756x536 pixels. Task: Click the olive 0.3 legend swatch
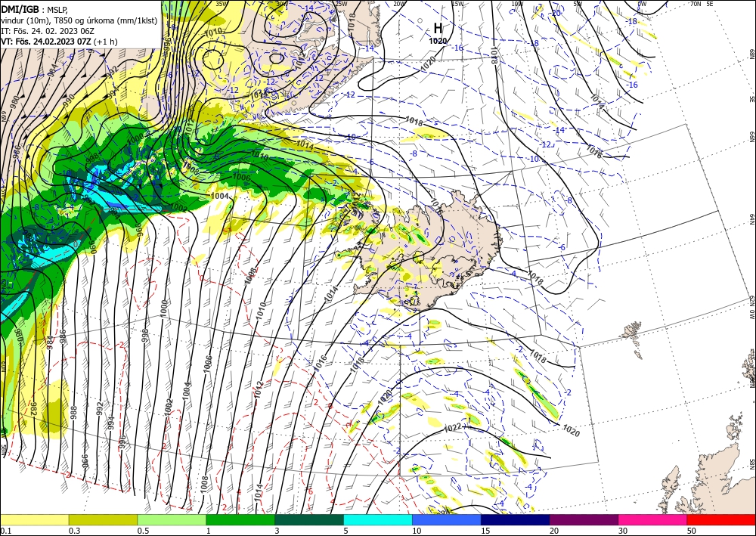tap(103, 519)
